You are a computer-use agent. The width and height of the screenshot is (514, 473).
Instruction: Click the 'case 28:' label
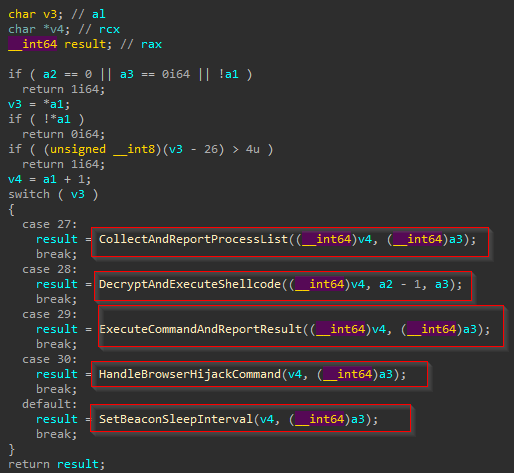click(x=50, y=269)
